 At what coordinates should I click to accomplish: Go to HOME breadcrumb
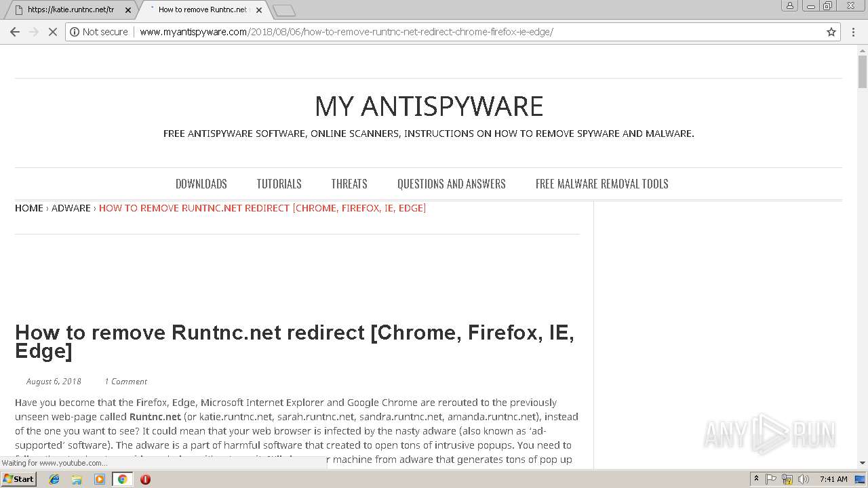(29, 208)
